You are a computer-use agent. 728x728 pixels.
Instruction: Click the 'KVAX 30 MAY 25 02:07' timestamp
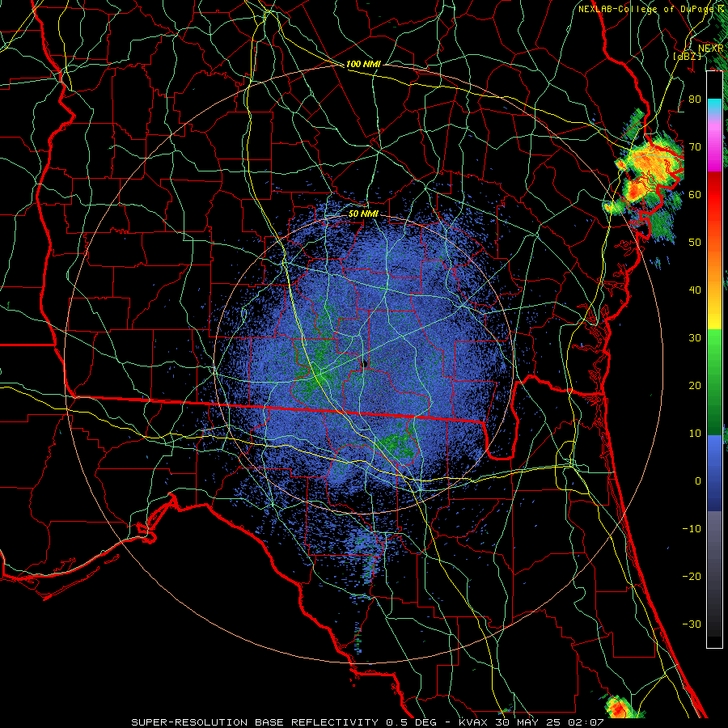click(531, 722)
